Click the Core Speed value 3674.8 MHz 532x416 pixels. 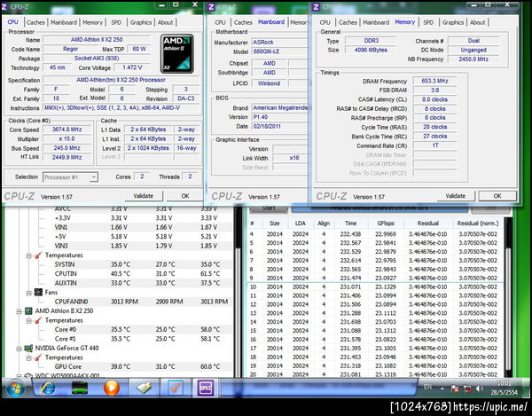coord(66,130)
